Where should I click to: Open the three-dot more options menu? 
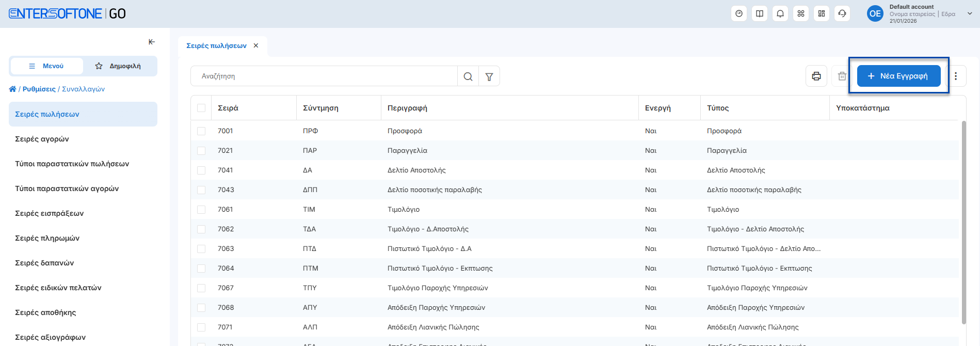coord(956,76)
